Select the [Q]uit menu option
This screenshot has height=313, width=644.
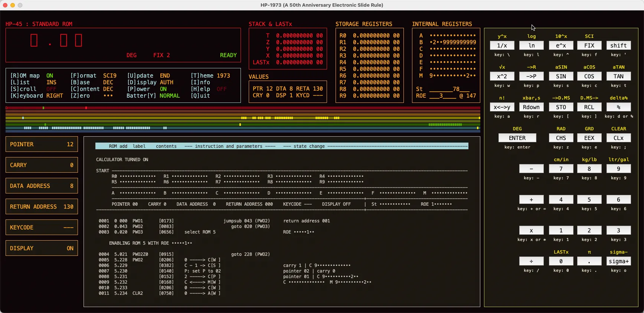coord(200,96)
